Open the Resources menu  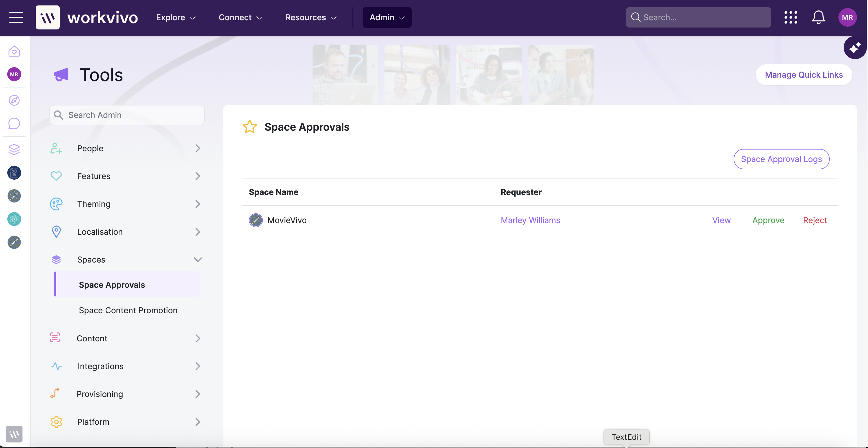310,17
